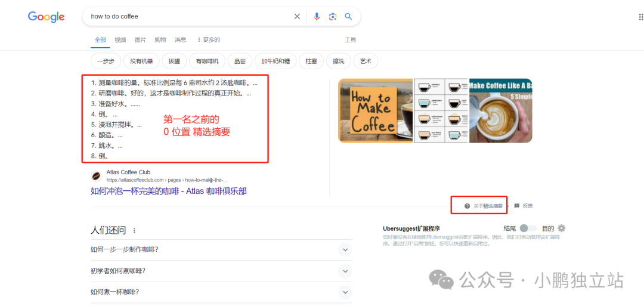Clear the search box with X icon

297,17
